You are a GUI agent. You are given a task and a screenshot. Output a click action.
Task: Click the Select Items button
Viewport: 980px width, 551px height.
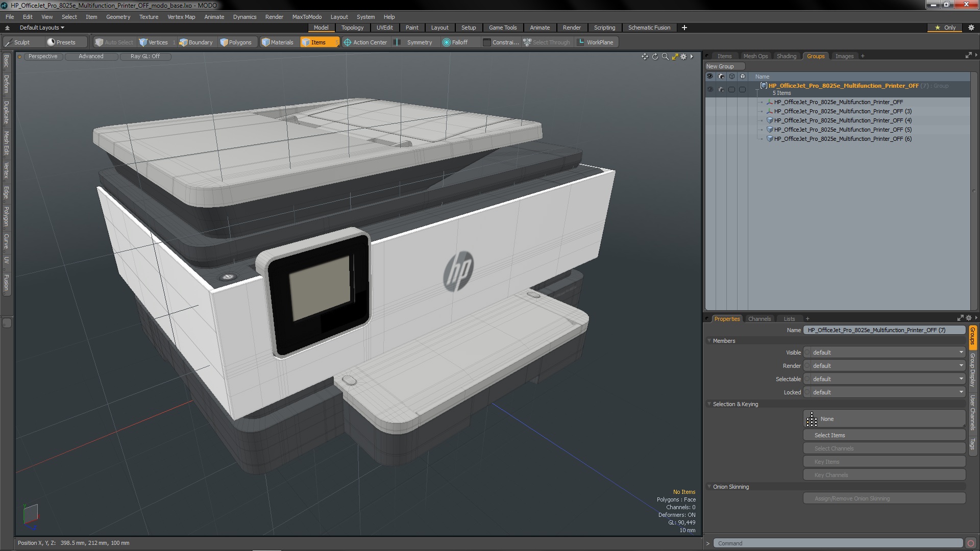pos(884,435)
